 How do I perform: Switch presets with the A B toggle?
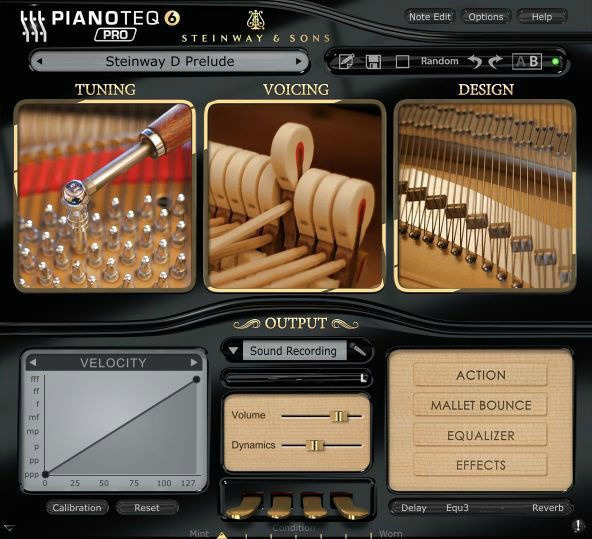pyautogui.click(x=527, y=62)
